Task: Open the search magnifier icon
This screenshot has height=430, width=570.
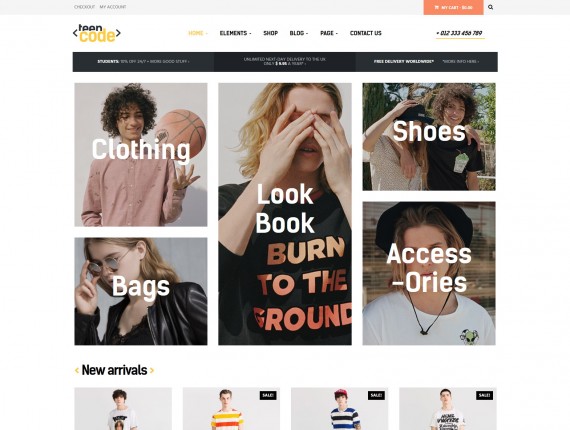Action: 490,7
